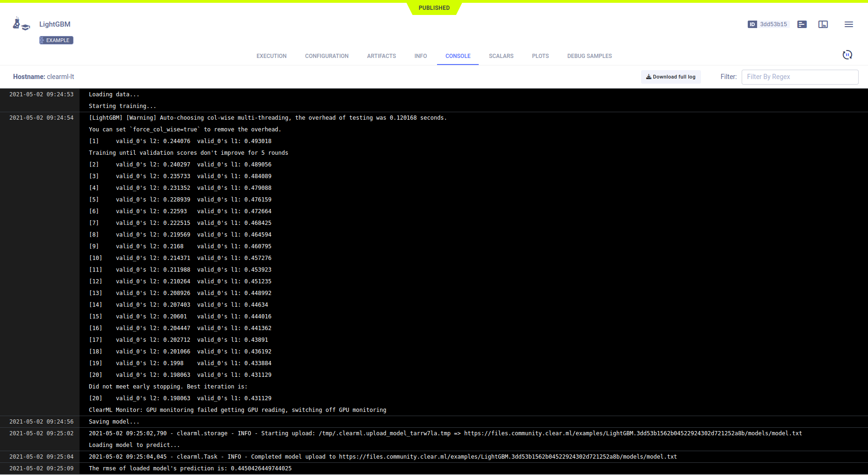868x475 pixels.
Task: Click the experiment beaker icon next to LightGBM
Action: 21,24
